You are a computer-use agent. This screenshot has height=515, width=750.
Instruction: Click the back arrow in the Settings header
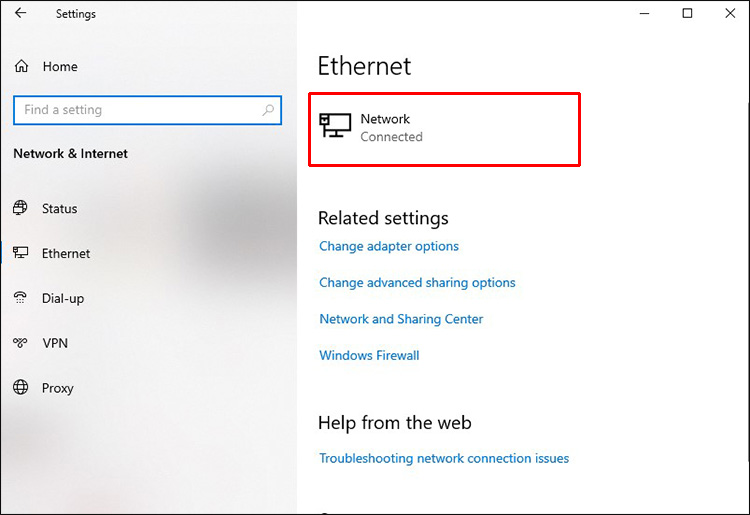tap(20, 13)
